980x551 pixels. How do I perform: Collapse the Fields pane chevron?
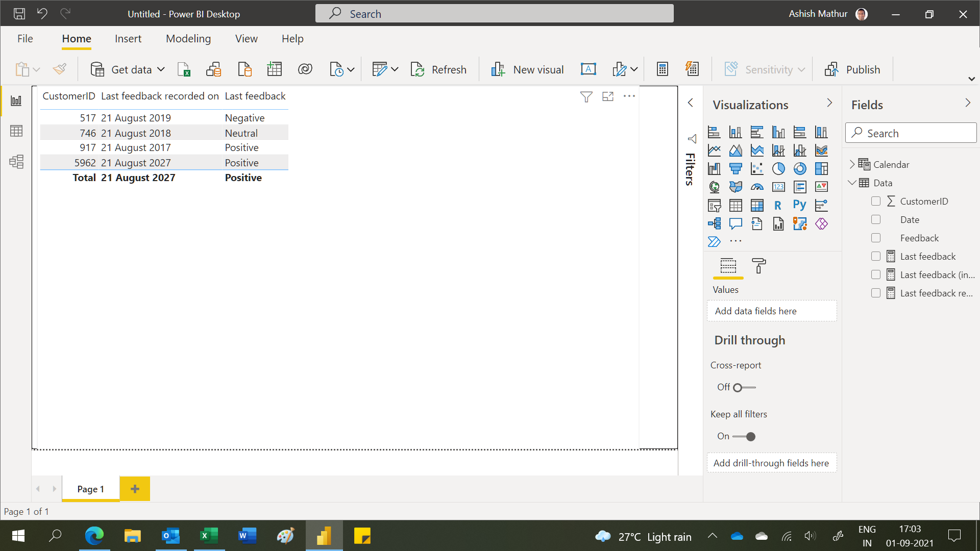tap(968, 103)
